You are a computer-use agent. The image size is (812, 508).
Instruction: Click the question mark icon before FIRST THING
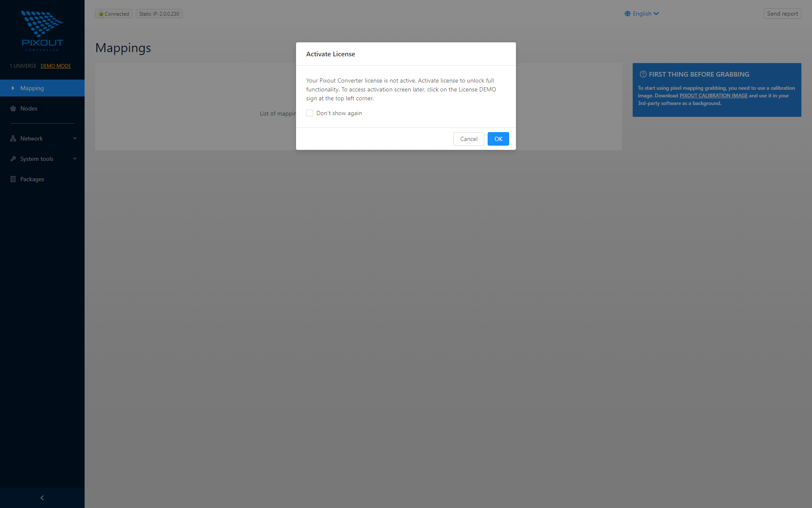[642, 74]
